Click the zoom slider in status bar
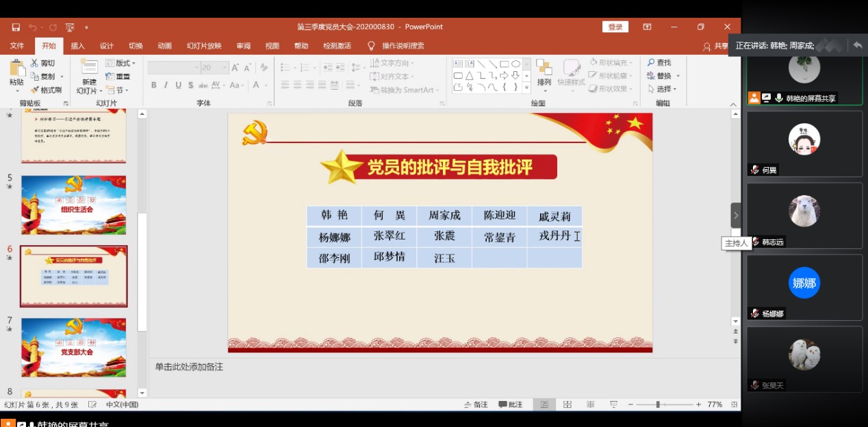Image resolution: width=868 pixels, height=427 pixels. click(658, 404)
